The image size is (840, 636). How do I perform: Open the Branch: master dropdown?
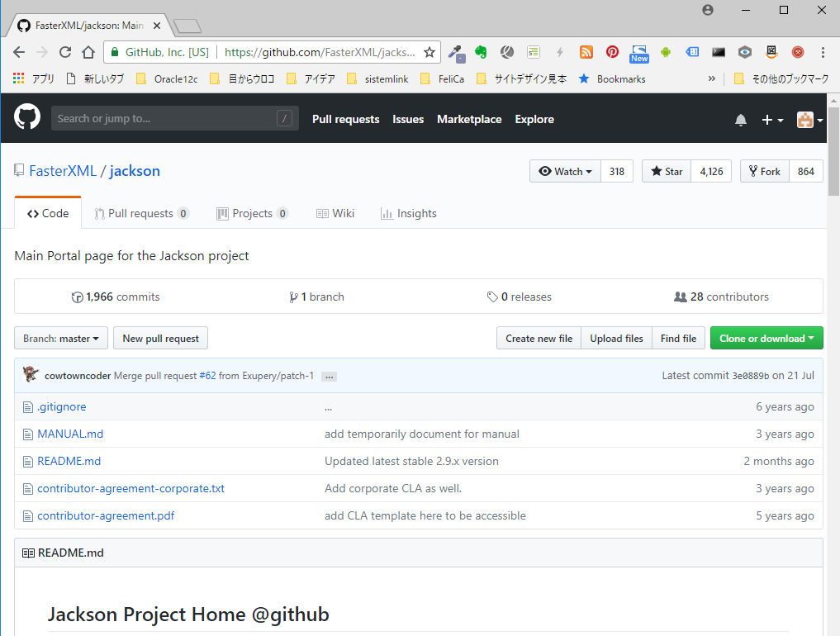pos(61,338)
